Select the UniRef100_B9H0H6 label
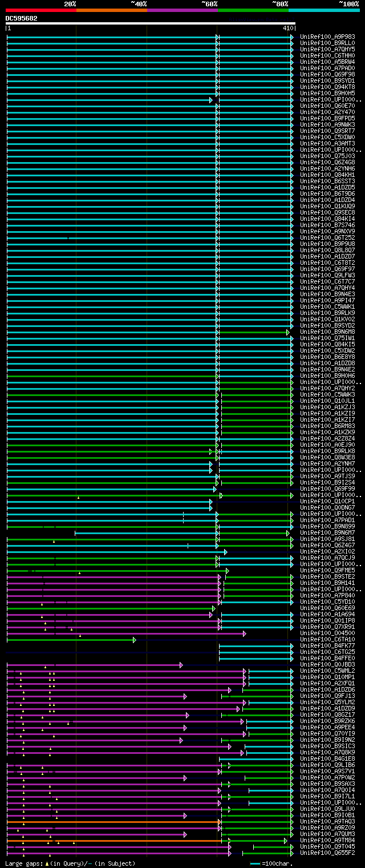The height and width of the screenshot is (868, 365). pyautogui.click(x=328, y=376)
